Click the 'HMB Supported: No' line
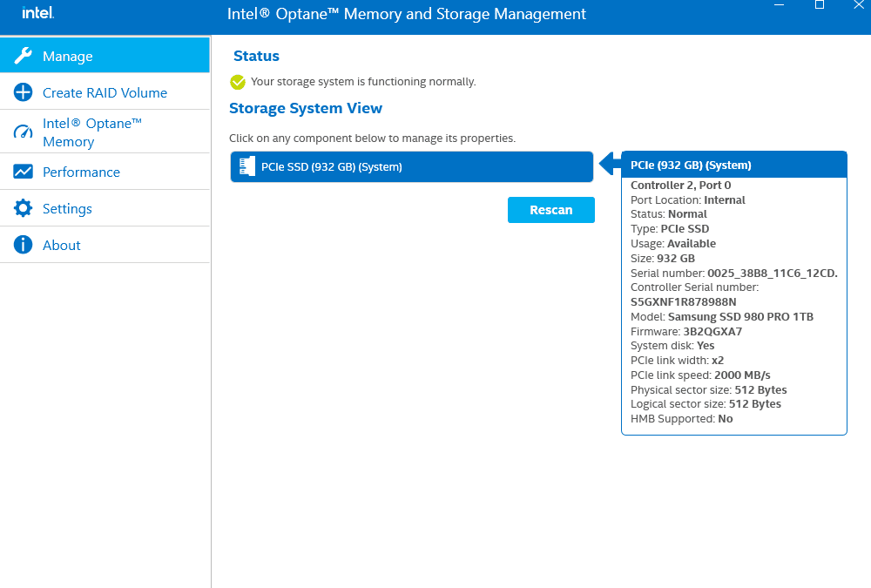Viewport: 871px width, 588px height. pos(682,419)
